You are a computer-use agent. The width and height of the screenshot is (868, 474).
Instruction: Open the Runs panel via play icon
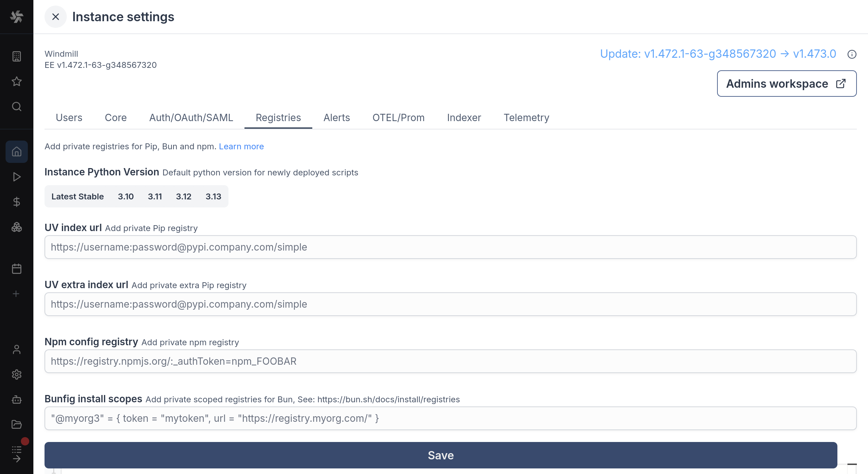pos(16,177)
